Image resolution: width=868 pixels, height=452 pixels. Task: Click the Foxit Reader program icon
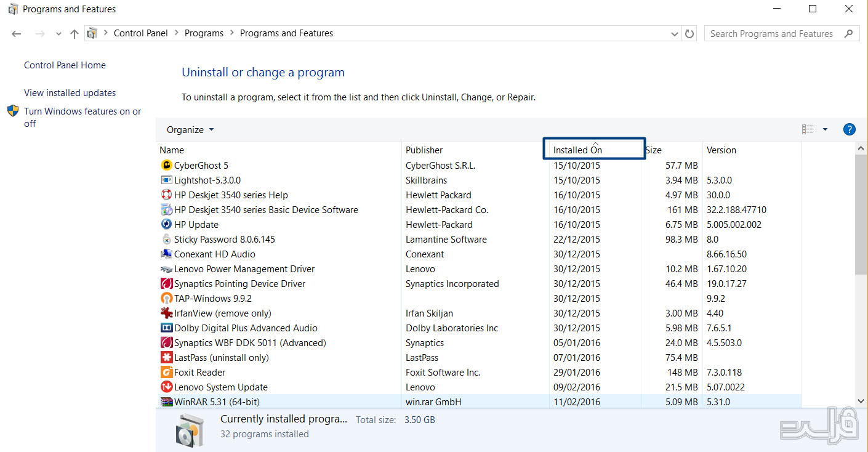[166, 372]
